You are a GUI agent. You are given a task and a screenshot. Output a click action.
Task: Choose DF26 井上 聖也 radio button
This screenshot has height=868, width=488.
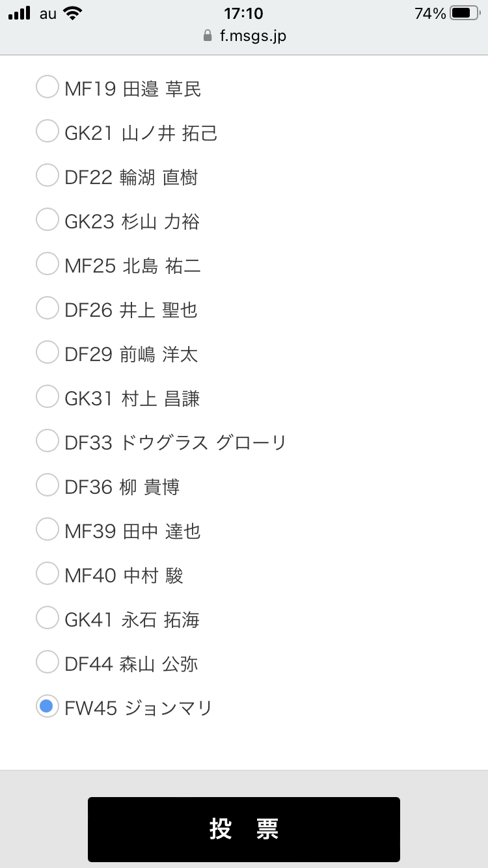point(47,308)
